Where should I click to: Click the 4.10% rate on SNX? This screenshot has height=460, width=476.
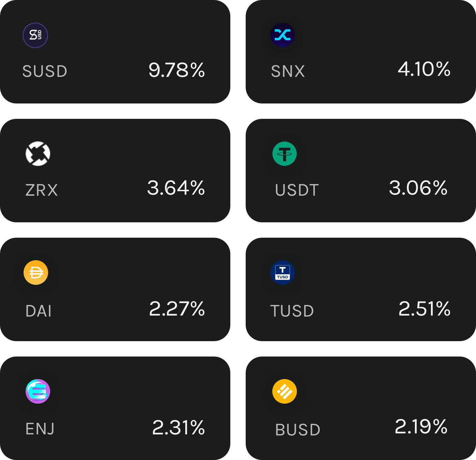(x=424, y=69)
